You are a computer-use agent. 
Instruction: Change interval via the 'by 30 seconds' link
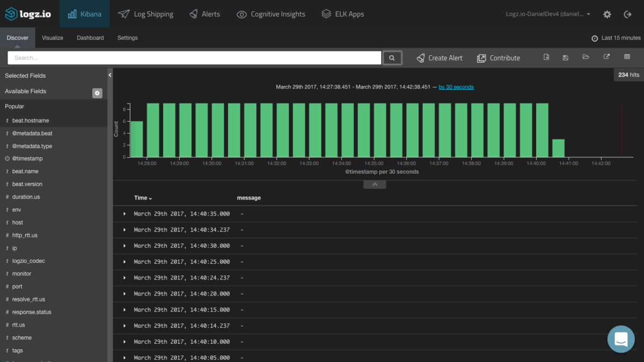tap(456, 86)
